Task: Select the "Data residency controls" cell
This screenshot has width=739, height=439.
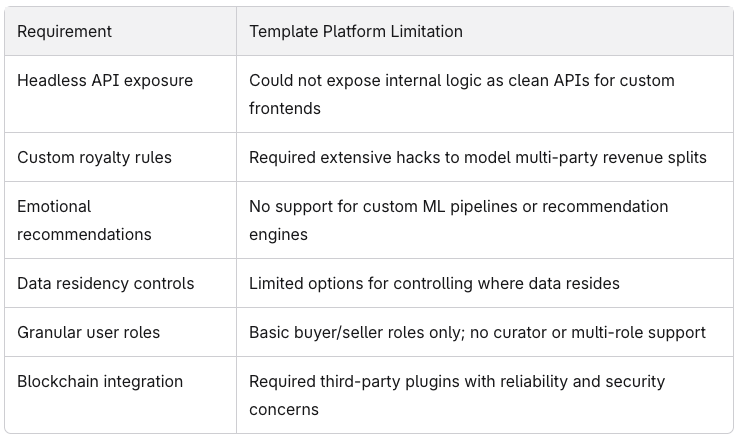Action: click(x=105, y=283)
